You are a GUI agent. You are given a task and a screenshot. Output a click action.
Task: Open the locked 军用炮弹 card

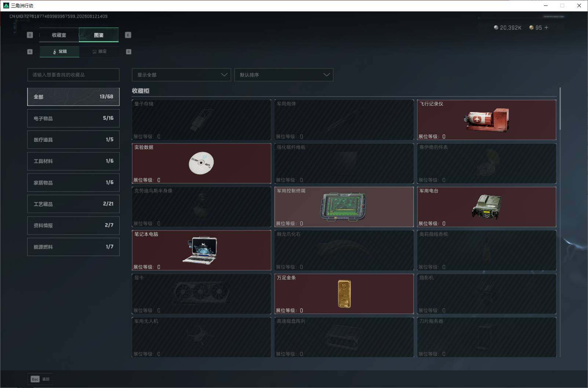[x=344, y=120]
